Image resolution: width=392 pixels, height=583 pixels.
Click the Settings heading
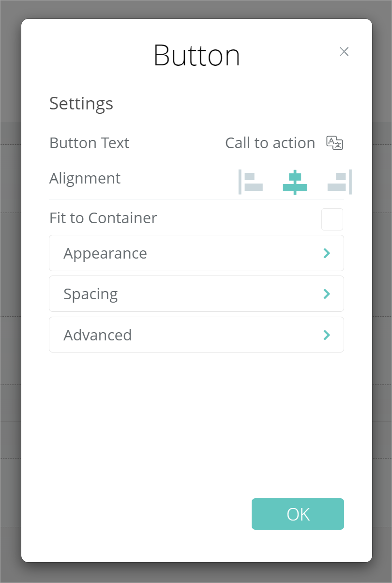tap(81, 103)
